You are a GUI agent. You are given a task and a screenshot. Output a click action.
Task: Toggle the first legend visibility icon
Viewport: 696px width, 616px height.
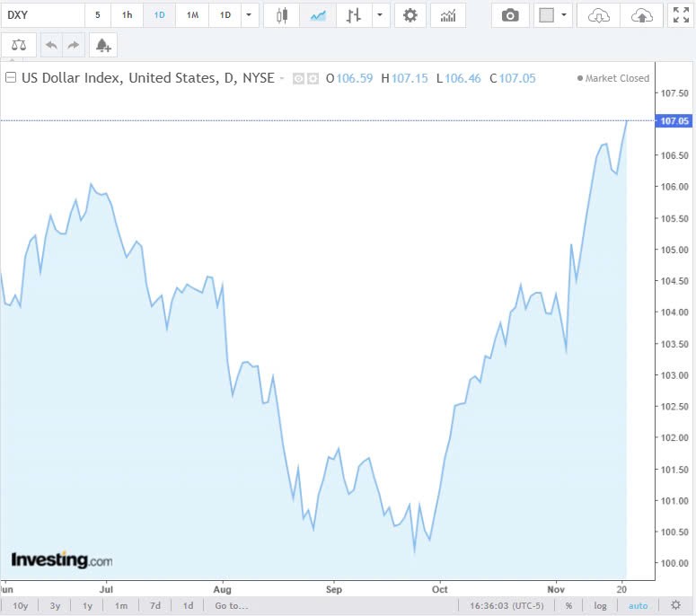click(x=298, y=79)
